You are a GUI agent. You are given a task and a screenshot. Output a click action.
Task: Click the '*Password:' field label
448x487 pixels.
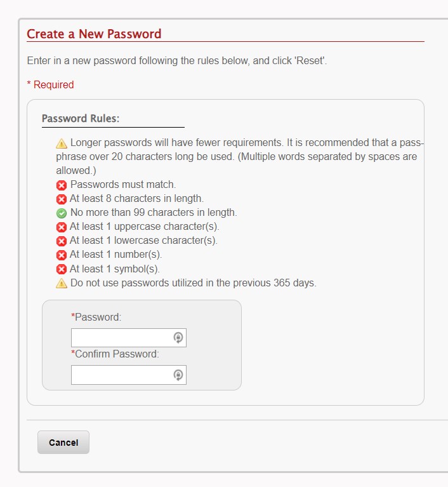(x=96, y=317)
